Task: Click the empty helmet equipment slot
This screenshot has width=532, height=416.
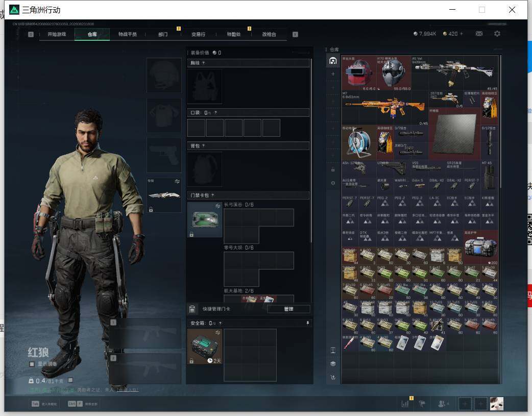Action: 164,75
